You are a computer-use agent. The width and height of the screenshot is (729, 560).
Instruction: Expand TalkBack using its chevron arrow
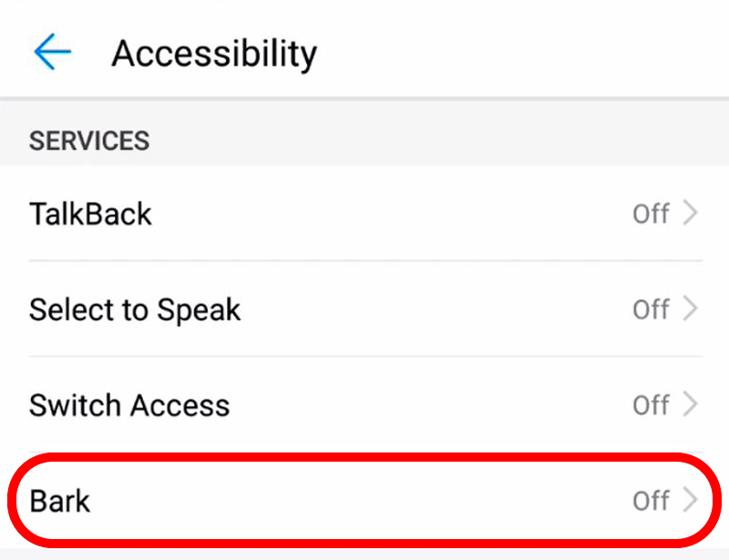tap(691, 213)
